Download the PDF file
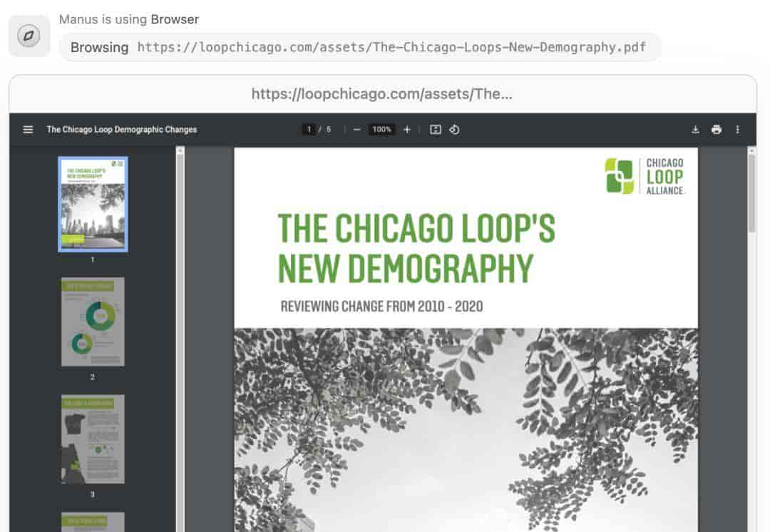770x532 pixels. tap(695, 130)
